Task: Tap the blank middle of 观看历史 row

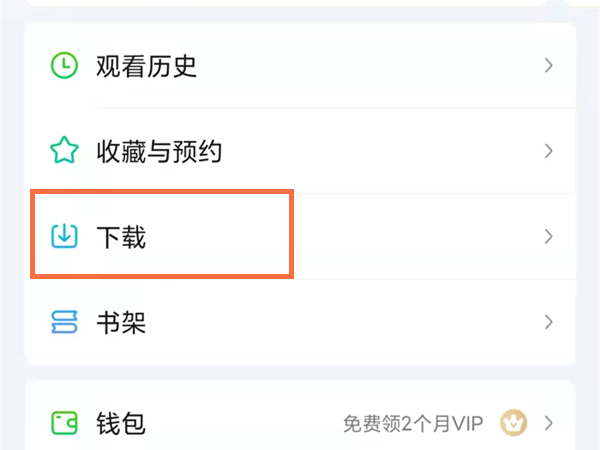Action: (370, 66)
